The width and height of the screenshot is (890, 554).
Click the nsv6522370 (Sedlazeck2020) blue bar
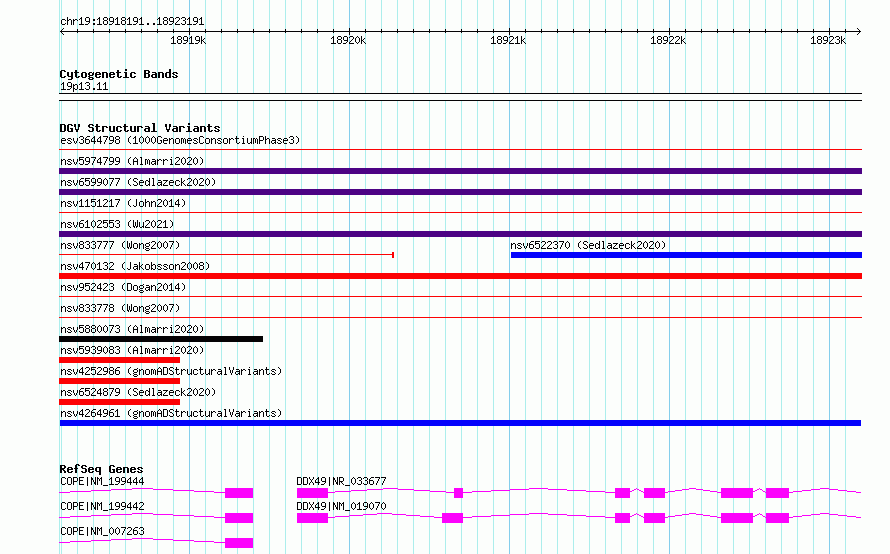[x=686, y=255]
